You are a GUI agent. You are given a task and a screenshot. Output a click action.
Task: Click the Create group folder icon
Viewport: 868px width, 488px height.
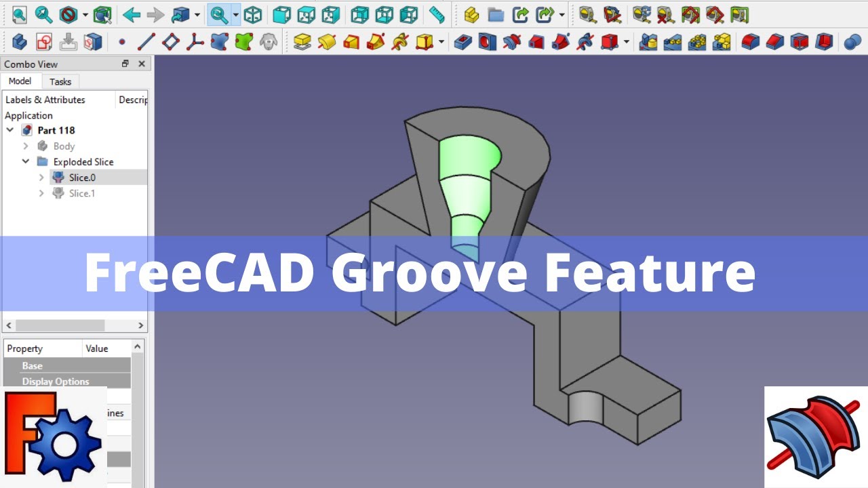tap(496, 14)
